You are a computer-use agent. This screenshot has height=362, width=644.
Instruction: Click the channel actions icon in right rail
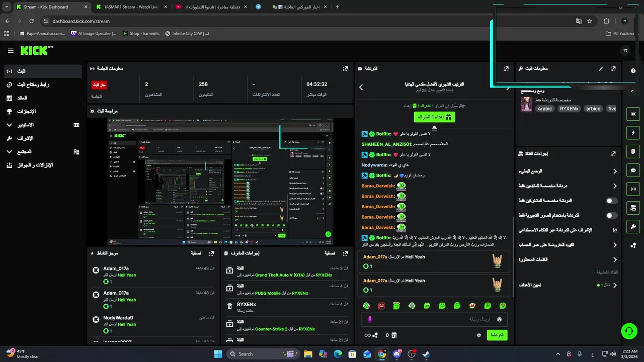(x=633, y=208)
